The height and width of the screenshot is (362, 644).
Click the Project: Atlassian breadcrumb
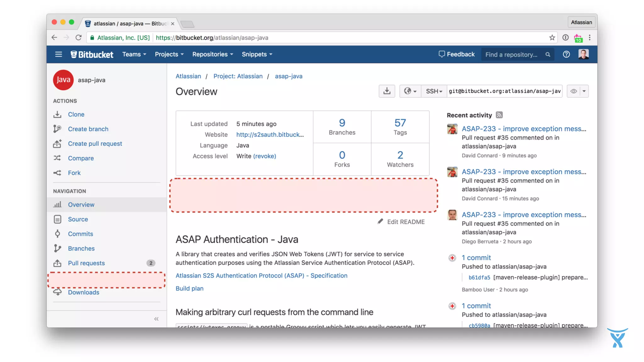(238, 76)
